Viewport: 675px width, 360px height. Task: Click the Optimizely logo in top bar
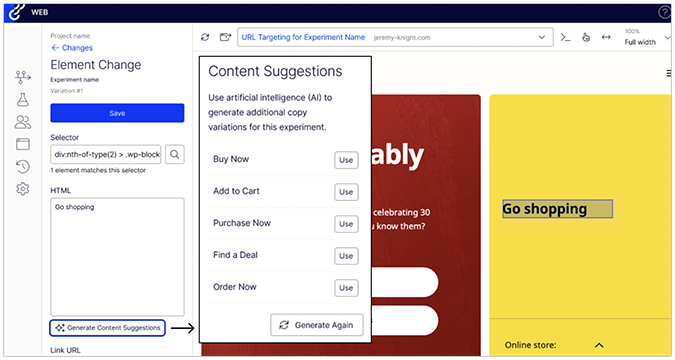(16, 12)
